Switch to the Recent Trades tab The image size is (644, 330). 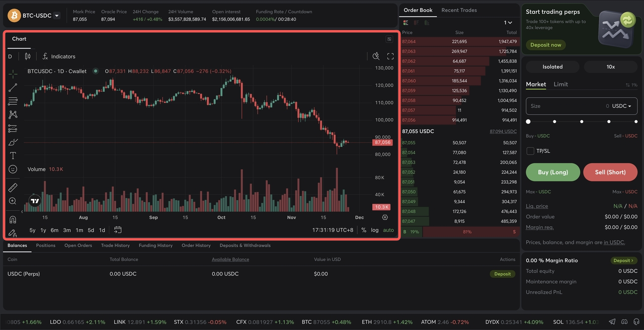point(459,10)
